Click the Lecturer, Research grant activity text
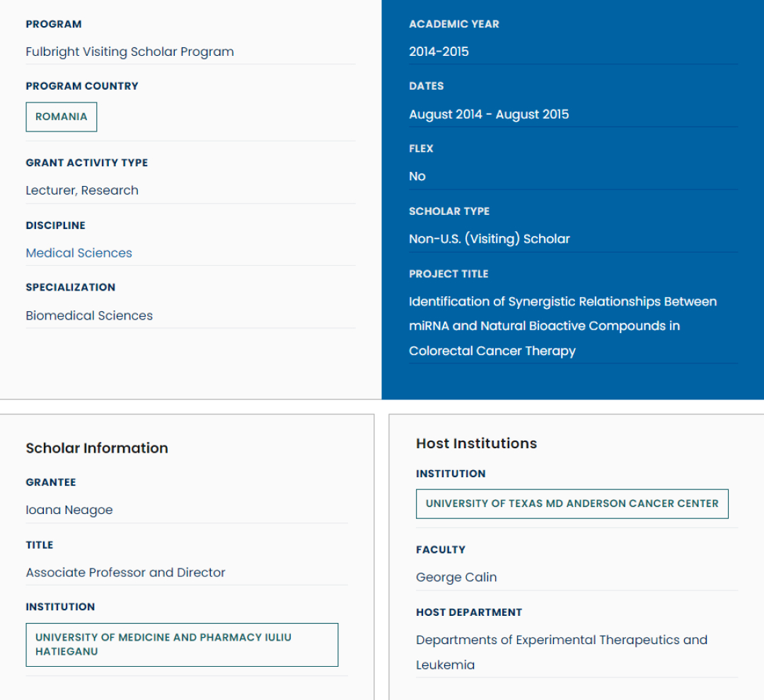The width and height of the screenshot is (764, 700). (82, 190)
